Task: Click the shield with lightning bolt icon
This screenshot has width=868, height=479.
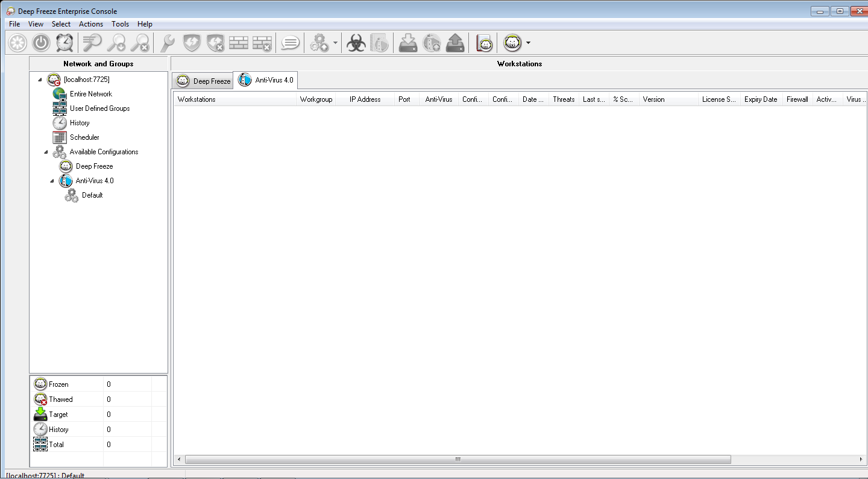Action: point(192,43)
